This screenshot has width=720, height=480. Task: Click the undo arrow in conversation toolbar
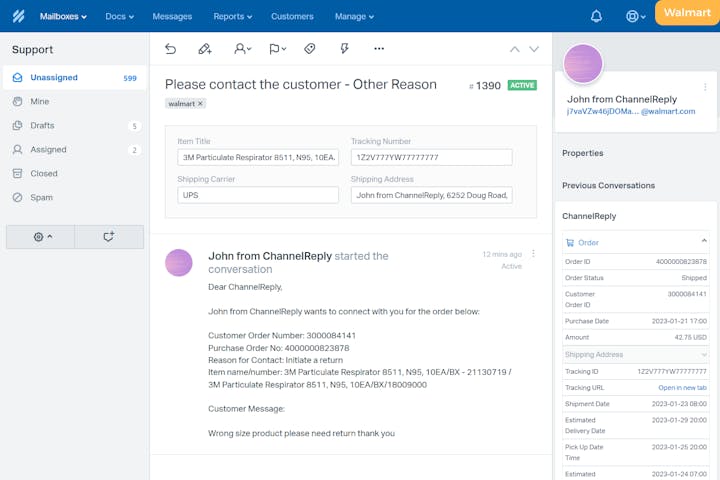pos(171,48)
